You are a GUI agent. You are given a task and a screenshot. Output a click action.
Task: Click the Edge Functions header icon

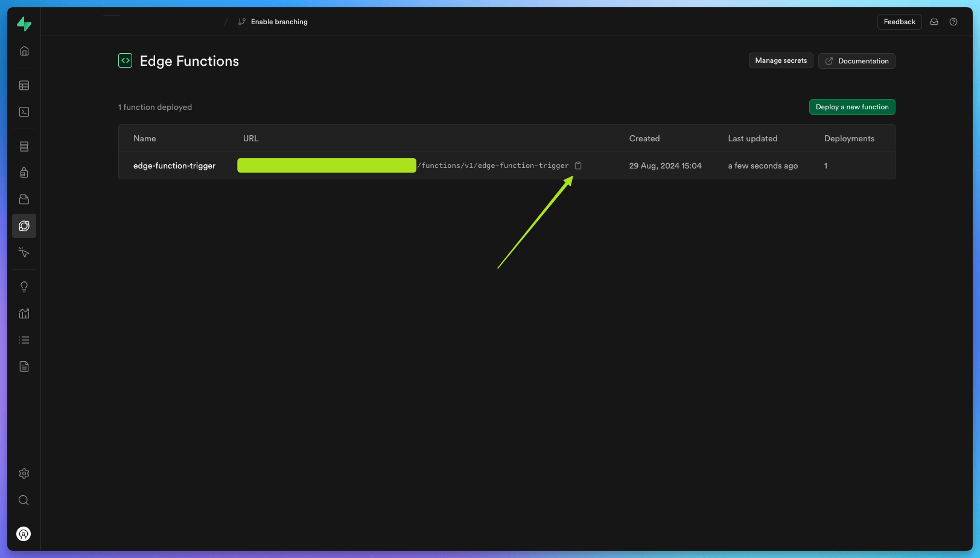pyautogui.click(x=126, y=60)
